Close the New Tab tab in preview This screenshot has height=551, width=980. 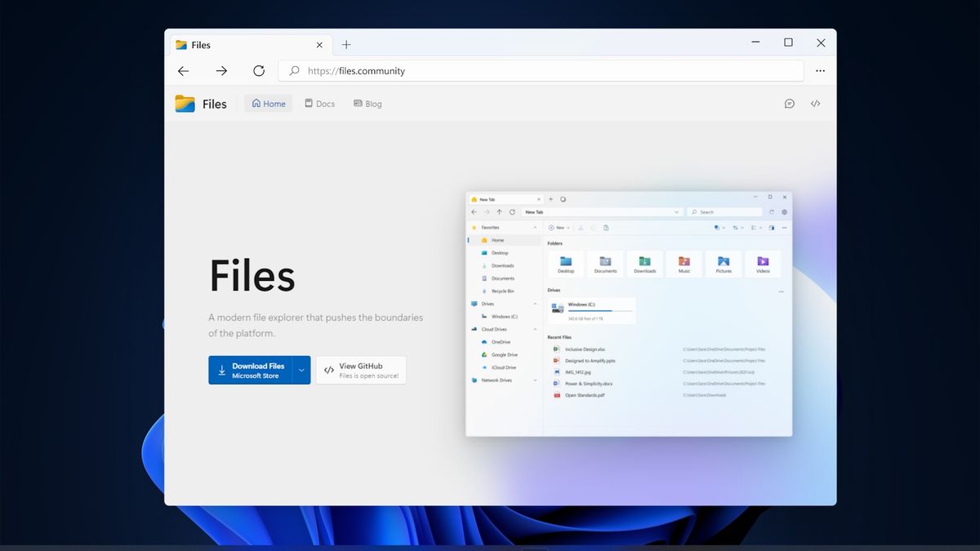click(x=538, y=199)
